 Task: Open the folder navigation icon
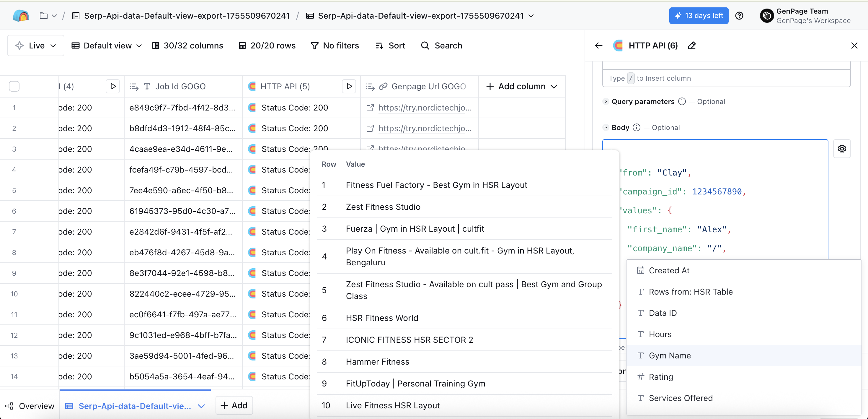pyautogui.click(x=43, y=16)
